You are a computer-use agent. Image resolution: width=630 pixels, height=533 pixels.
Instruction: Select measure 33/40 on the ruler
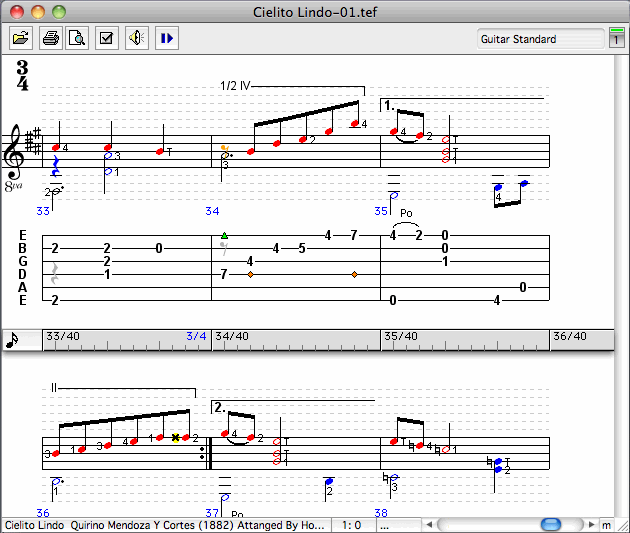[x=63, y=336]
